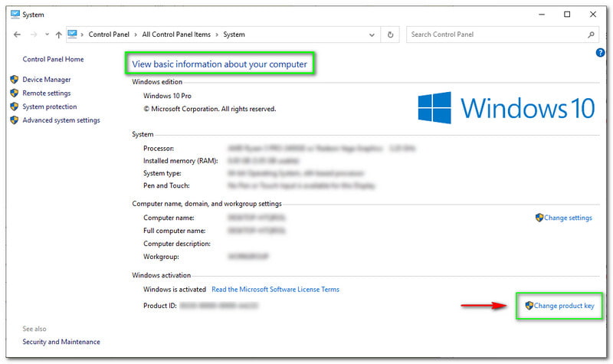Open the recent locations chevron
This screenshot has width=613, height=364.
pyautogui.click(x=47, y=34)
